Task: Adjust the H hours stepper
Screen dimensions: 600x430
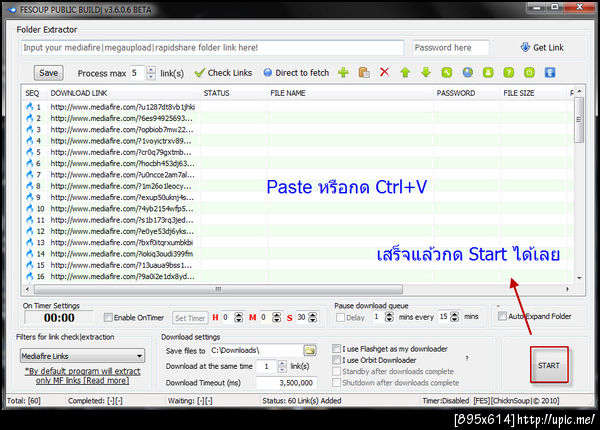Action: [238, 317]
